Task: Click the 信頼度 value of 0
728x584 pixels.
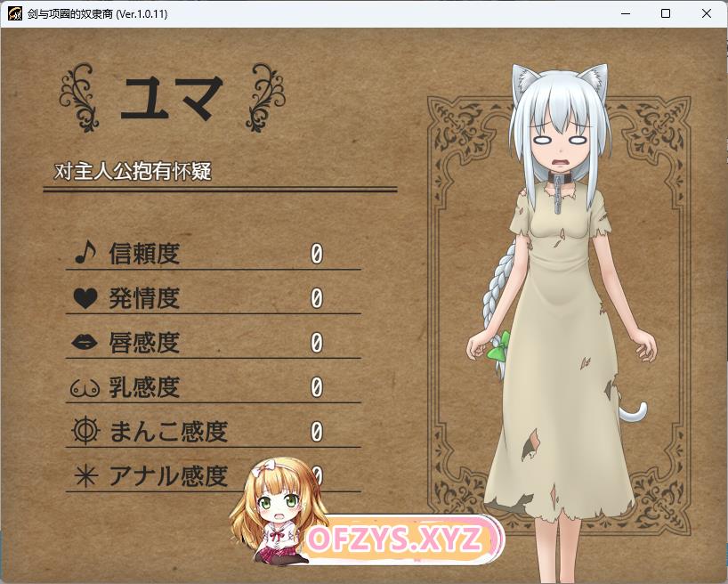Action: 316,255
